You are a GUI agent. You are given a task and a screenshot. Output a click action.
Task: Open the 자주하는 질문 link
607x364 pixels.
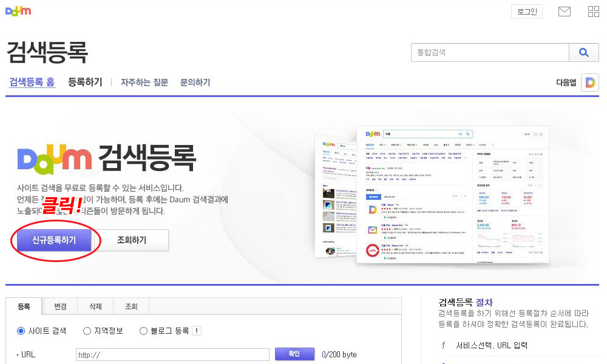(x=144, y=83)
